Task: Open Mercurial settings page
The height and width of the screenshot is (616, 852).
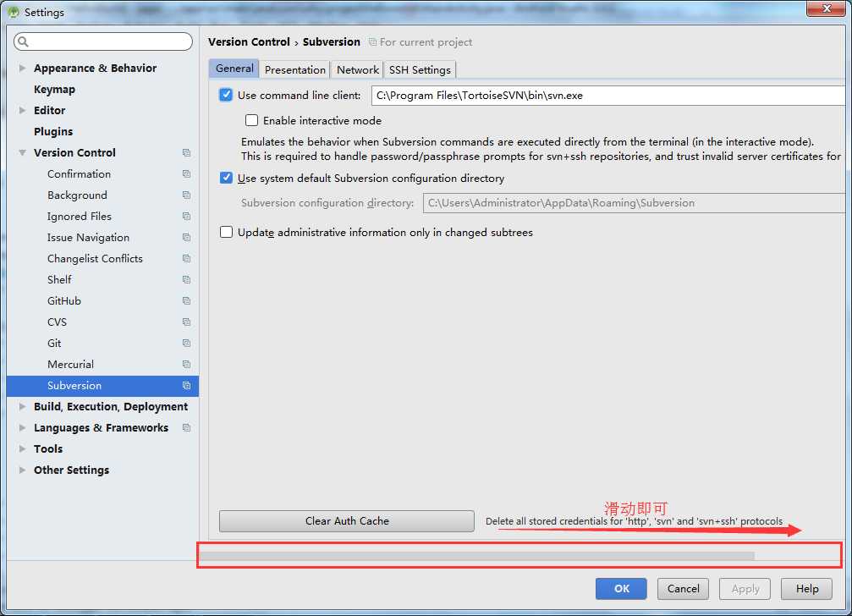Action: [x=70, y=365]
